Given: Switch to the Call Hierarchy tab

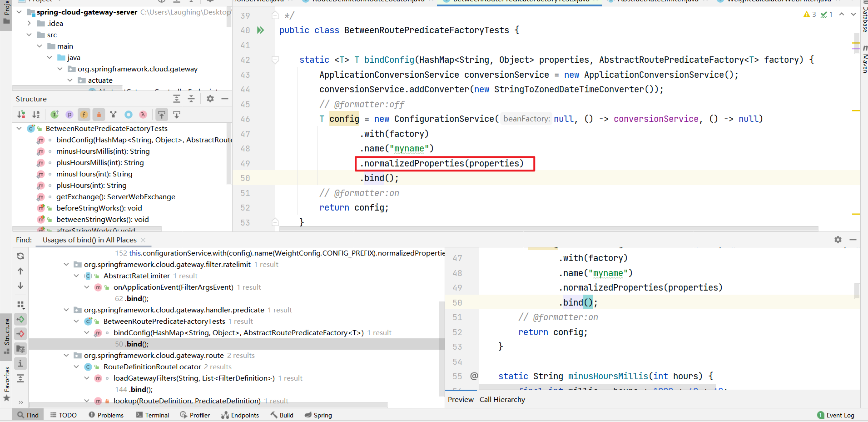Looking at the screenshot, I should tap(502, 399).
